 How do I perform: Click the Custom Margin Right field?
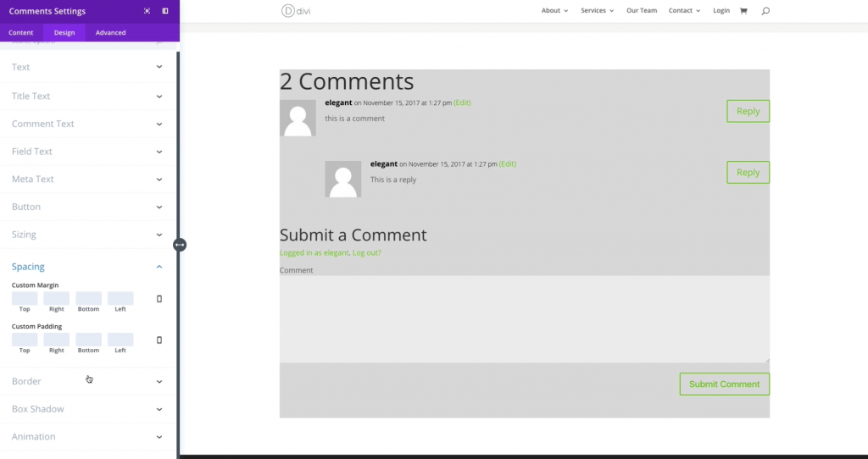[x=57, y=298]
